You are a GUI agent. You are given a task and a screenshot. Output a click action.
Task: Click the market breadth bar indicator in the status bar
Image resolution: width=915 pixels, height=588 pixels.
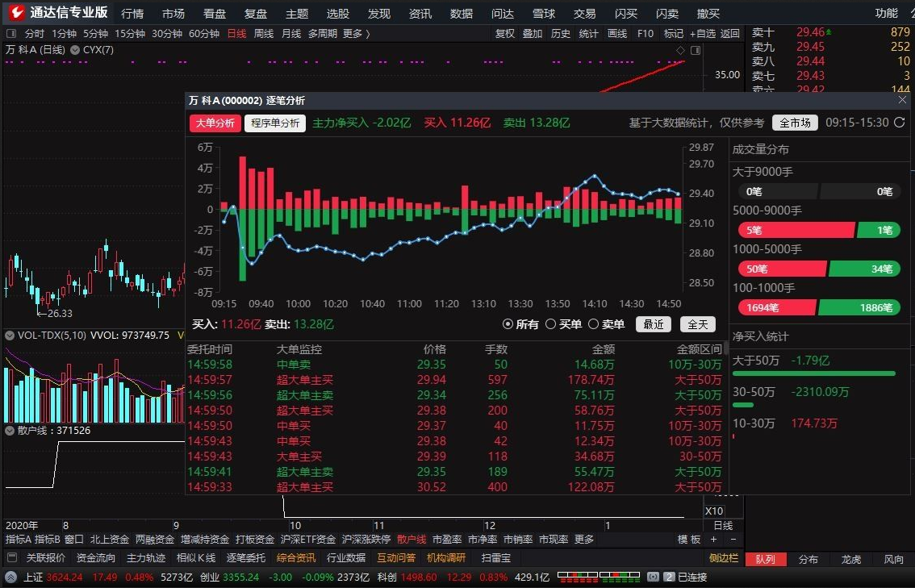point(599,577)
